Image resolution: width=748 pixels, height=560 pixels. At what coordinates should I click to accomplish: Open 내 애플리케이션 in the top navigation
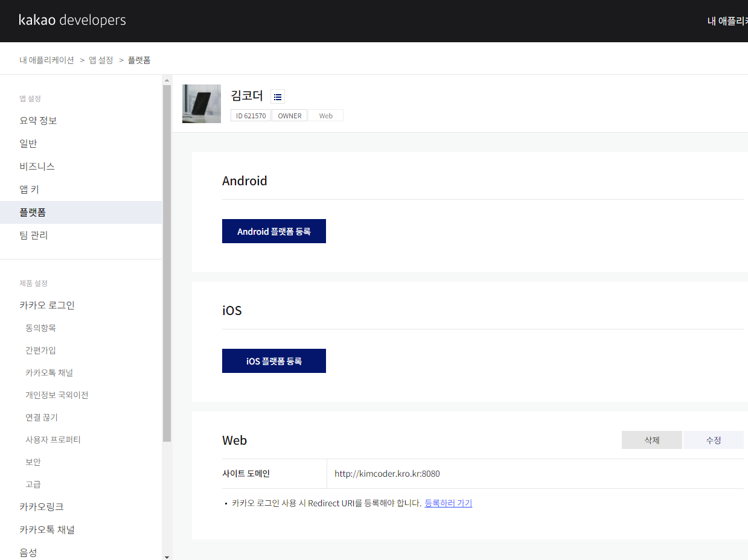727,21
